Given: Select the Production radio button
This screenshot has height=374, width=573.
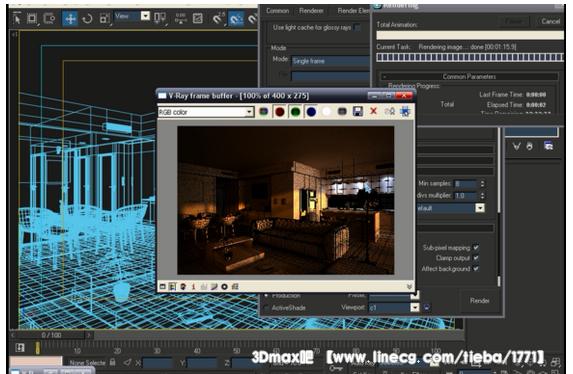Looking at the screenshot, I should pos(266,295).
